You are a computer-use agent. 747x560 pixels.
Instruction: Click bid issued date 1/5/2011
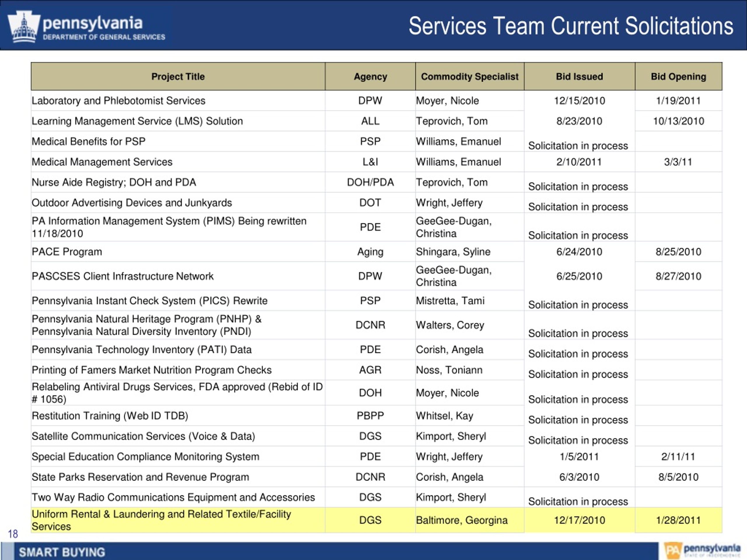pos(580,457)
